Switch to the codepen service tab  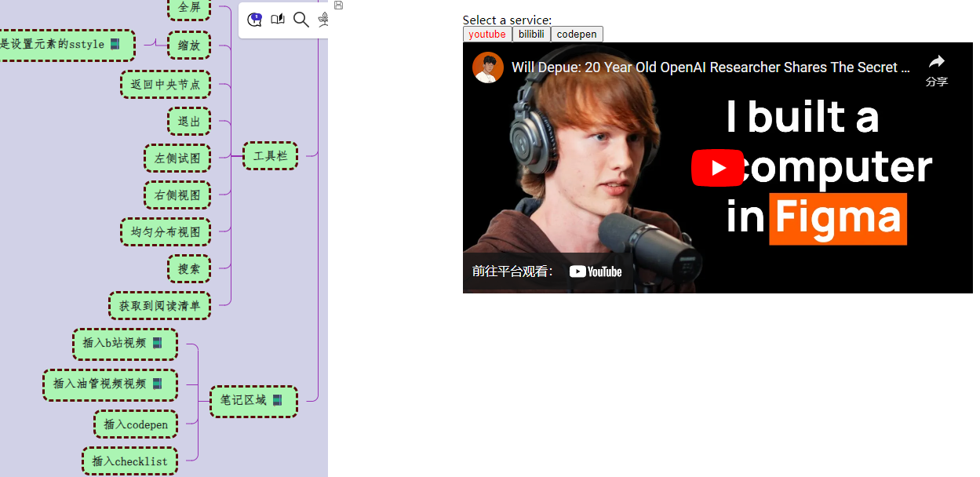click(577, 34)
